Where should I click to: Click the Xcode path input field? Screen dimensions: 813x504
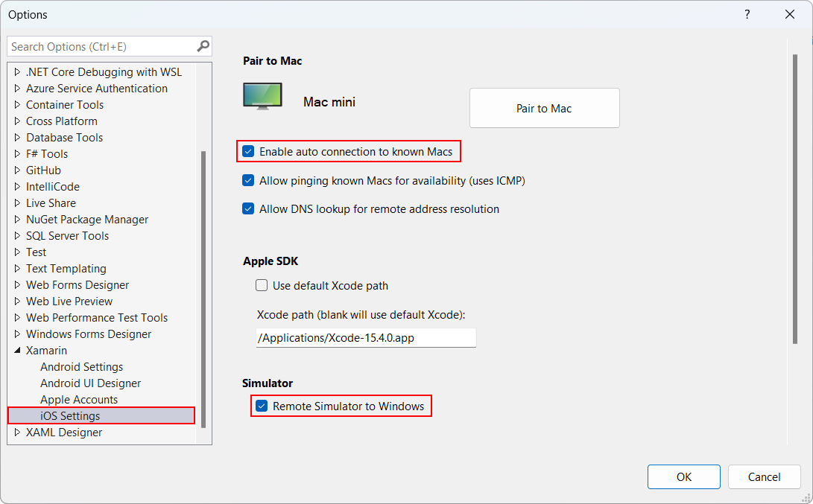366,337
